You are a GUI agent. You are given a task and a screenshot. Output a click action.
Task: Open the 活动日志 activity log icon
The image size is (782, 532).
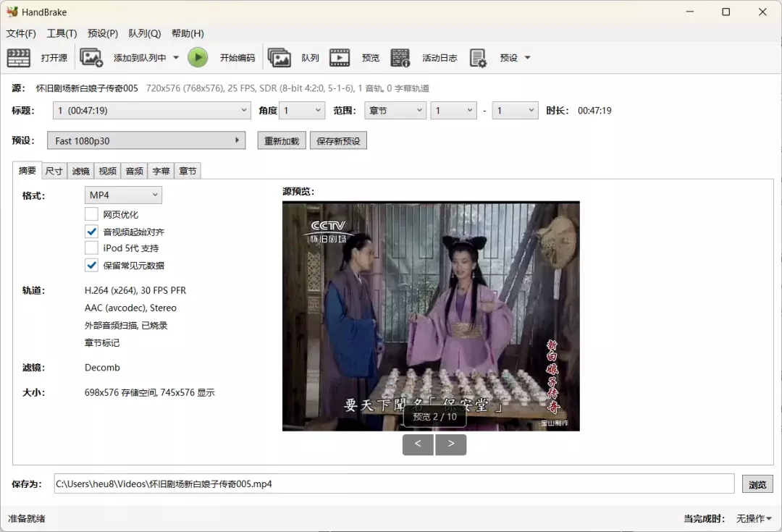pos(400,58)
